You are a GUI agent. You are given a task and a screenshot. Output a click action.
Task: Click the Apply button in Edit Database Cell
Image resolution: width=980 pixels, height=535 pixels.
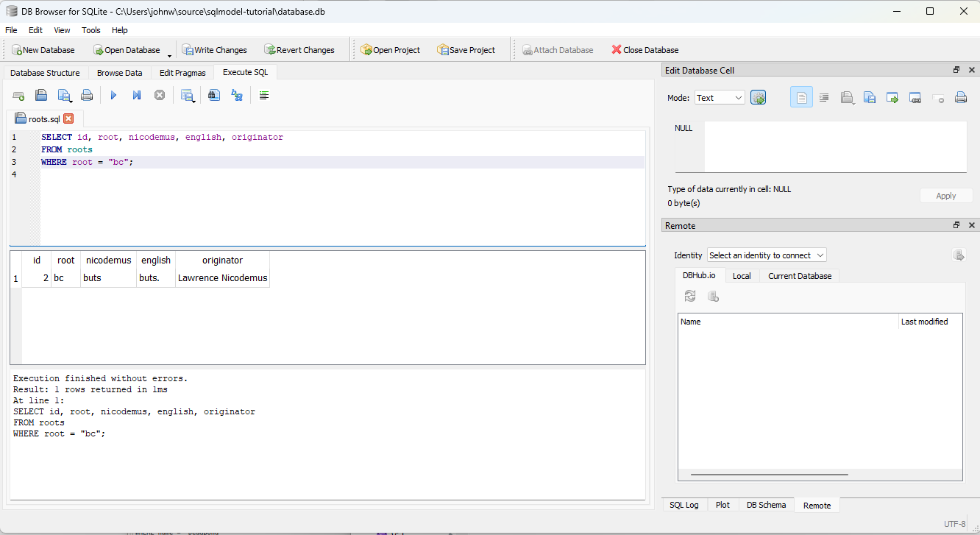click(946, 195)
